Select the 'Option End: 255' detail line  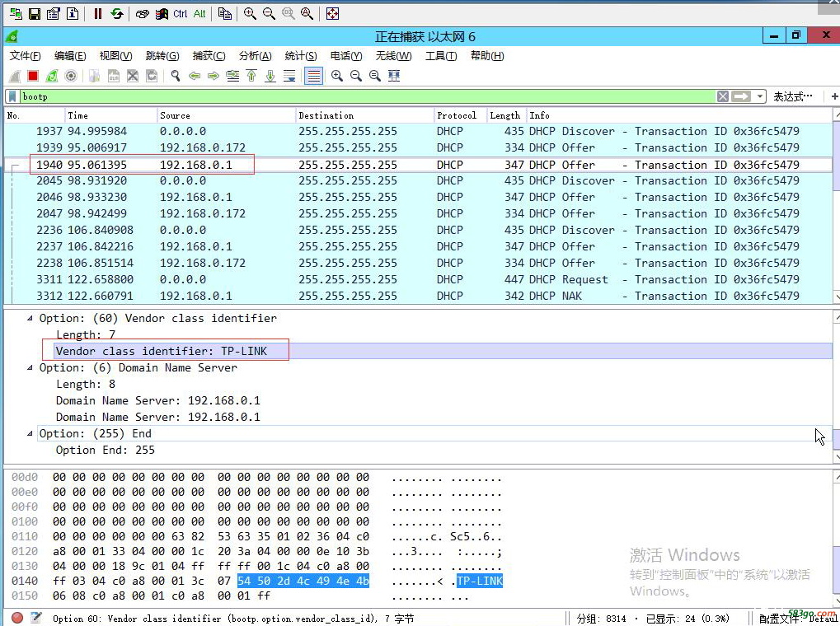point(105,450)
